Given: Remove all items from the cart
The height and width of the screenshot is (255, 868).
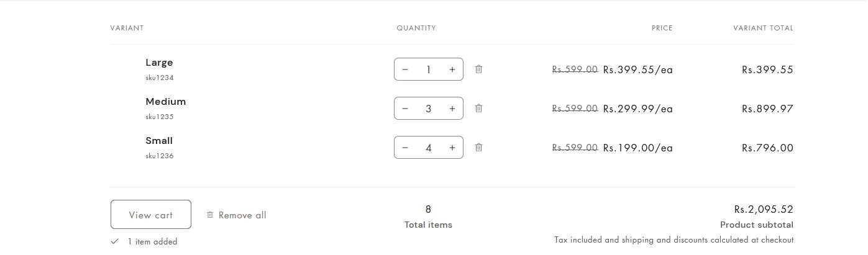Looking at the screenshot, I should 242,215.
